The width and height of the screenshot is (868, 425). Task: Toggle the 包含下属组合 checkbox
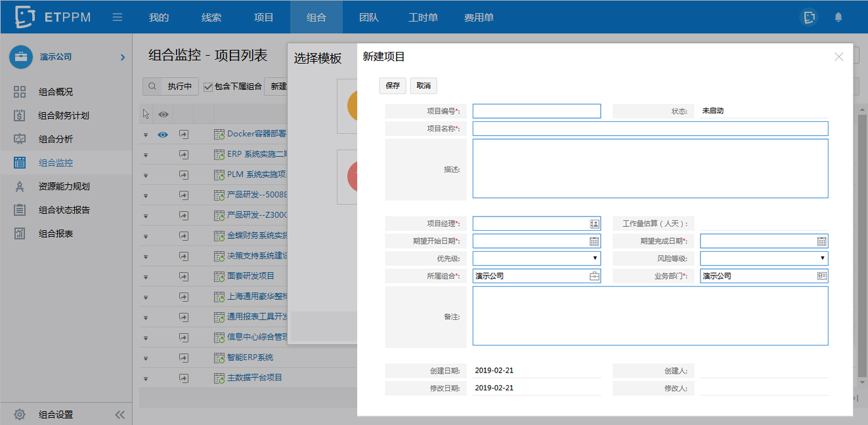pyautogui.click(x=208, y=87)
